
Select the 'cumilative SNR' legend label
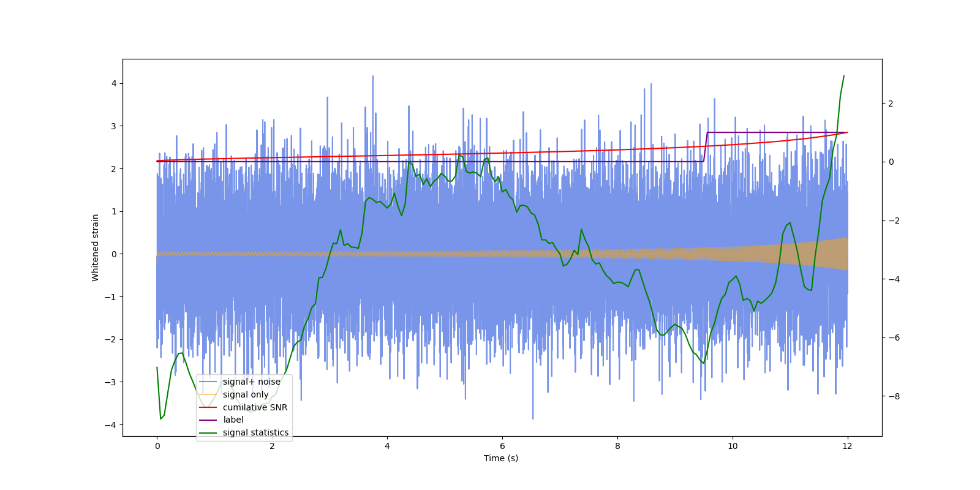[x=255, y=407]
